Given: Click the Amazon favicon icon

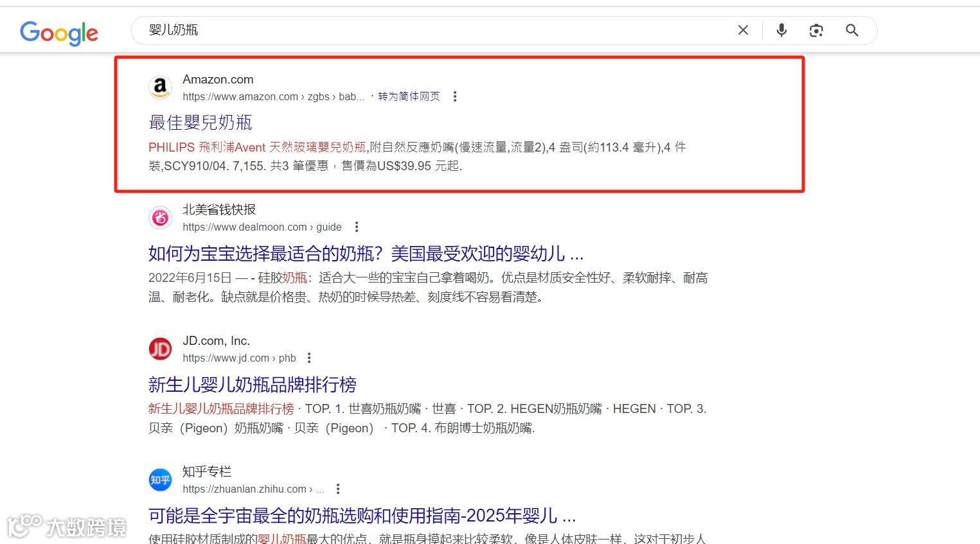Looking at the screenshot, I should pyautogui.click(x=160, y=87).
